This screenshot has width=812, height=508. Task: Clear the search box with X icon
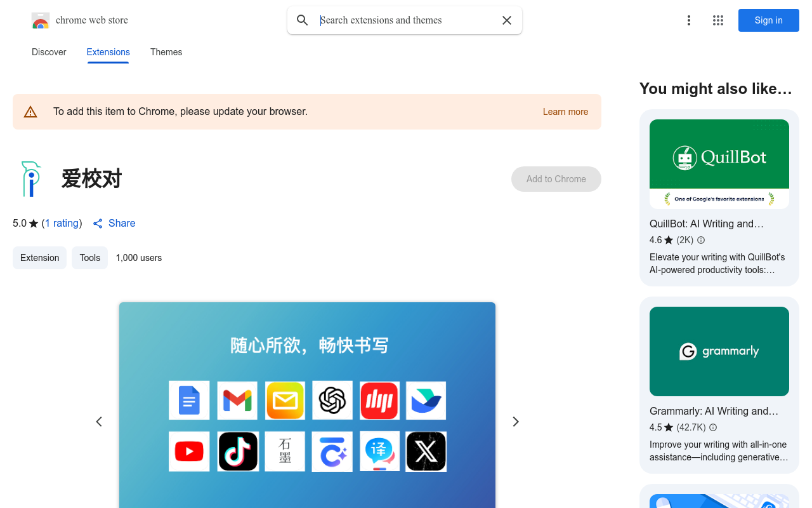(507, 20)
